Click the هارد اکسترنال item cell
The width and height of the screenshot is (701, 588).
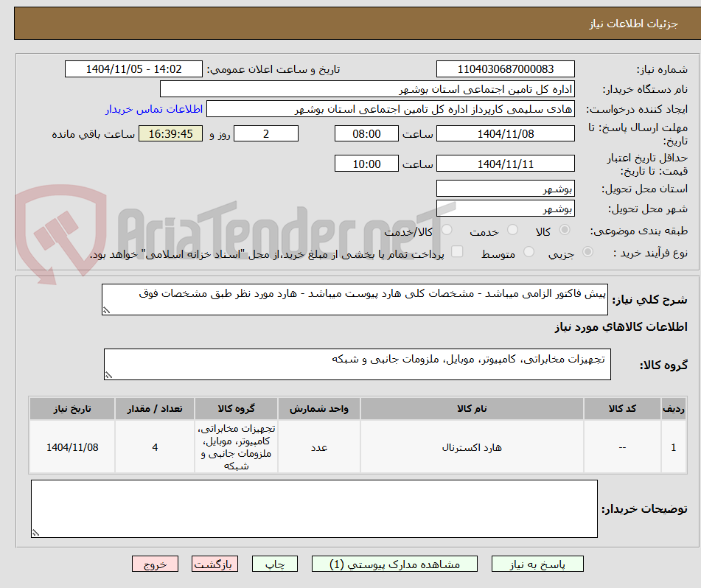click(472, 447)
